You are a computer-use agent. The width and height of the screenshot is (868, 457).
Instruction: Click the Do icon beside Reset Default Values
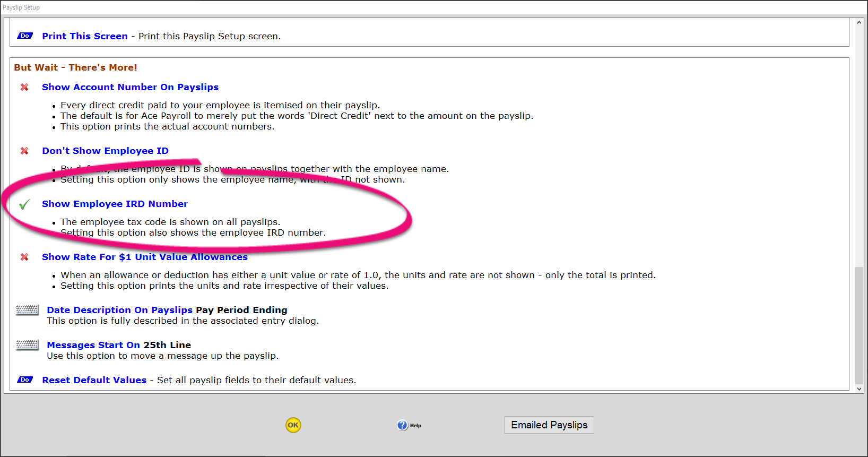(25, 380)
